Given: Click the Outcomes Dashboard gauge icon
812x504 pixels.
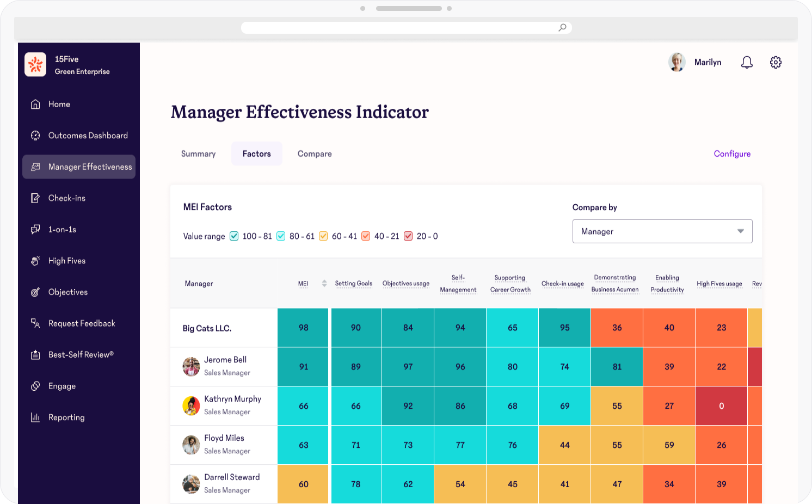Looking at the screenshot, I should 35,136.
